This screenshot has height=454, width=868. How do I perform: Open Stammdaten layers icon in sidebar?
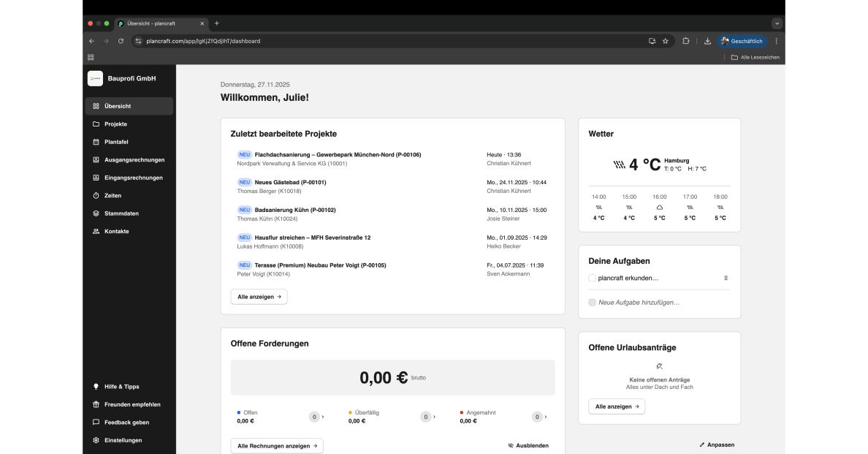(96, 213)
